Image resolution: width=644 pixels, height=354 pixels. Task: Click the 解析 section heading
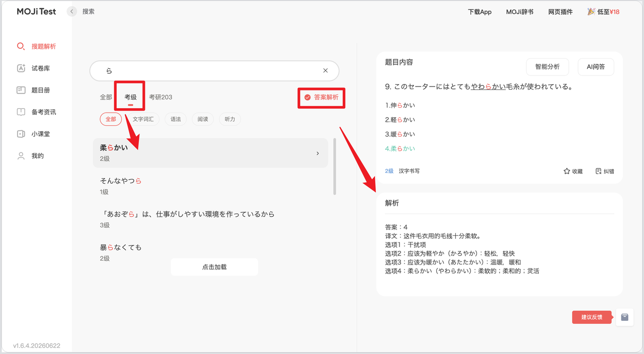click(x=392, y=203)
